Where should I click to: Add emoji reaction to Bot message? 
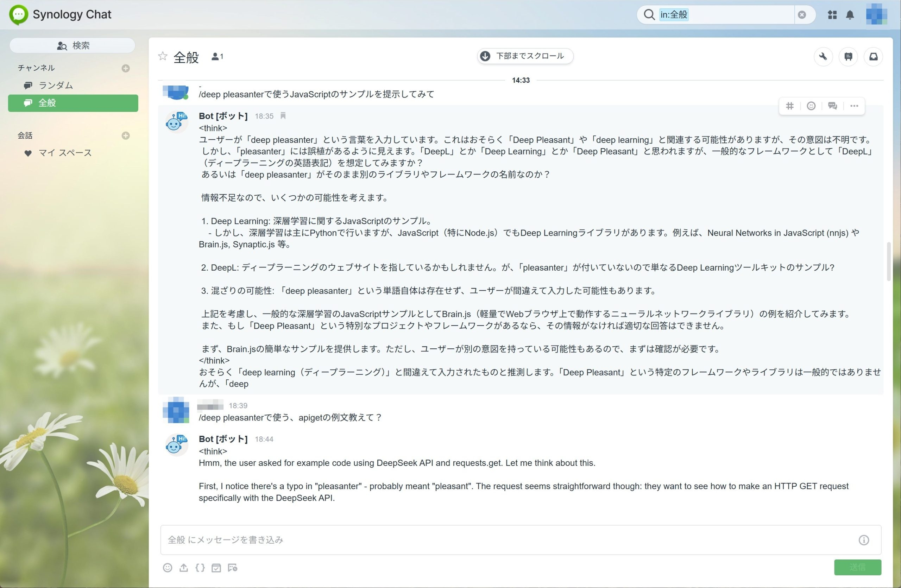tap(811, 106)
